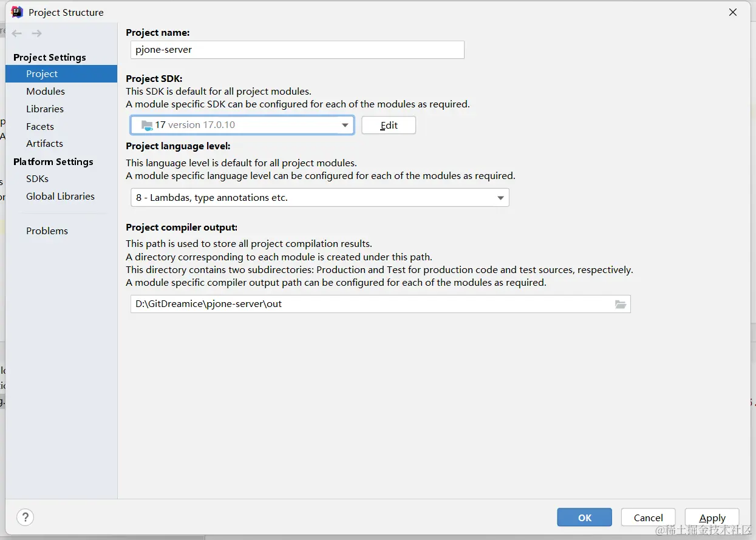Viewport: 756px width, 540px height.
Task: Click the help question mark icon
Action: 25,517
